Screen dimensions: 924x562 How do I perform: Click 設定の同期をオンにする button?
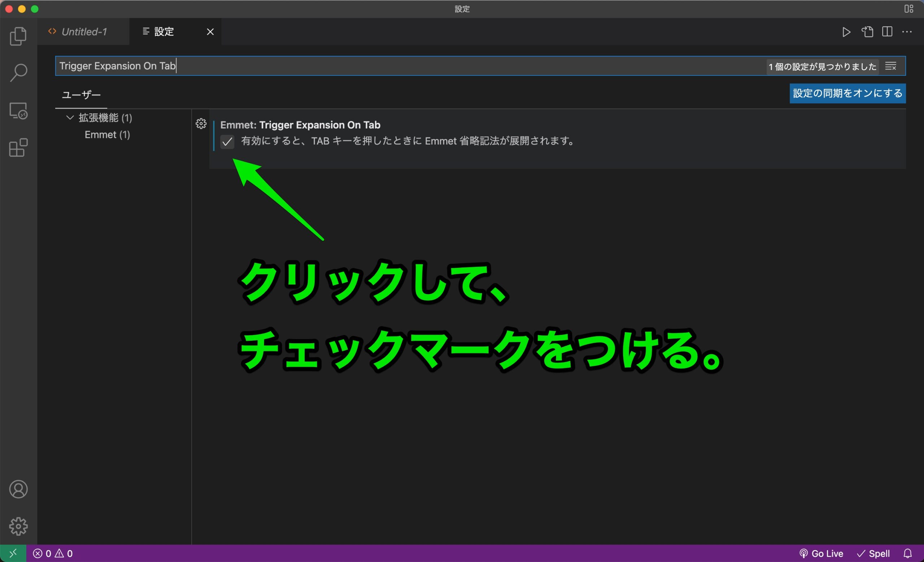click(x=847, y=93)
